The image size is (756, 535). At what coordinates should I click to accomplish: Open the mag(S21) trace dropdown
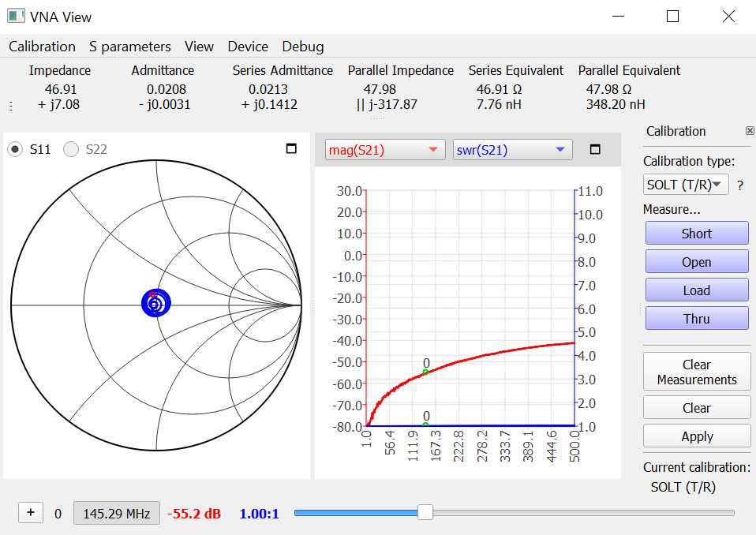tap(385, 150)
